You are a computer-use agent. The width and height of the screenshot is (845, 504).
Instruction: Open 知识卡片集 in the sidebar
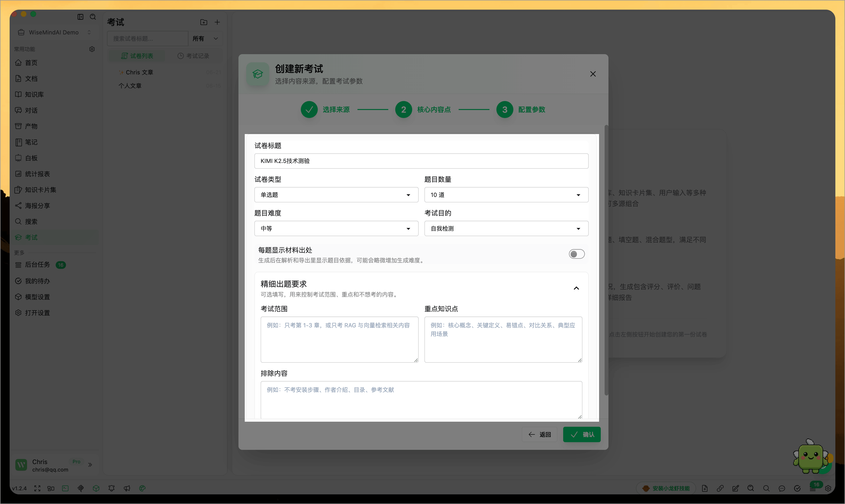(55, 189)
